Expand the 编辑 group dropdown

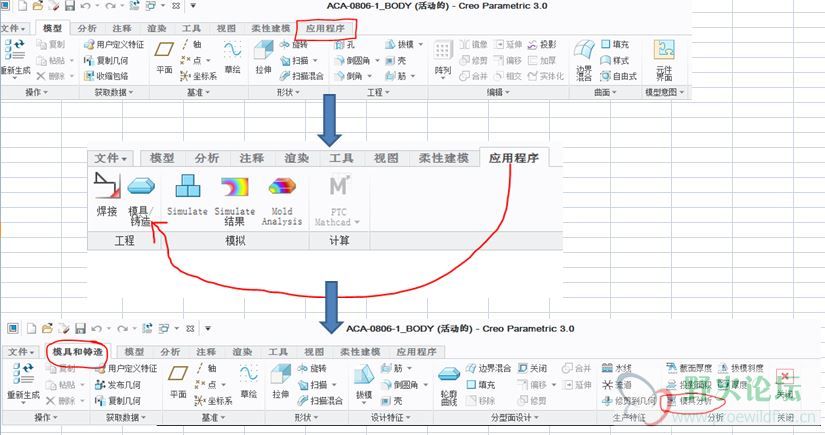click(x=498, y=93)
